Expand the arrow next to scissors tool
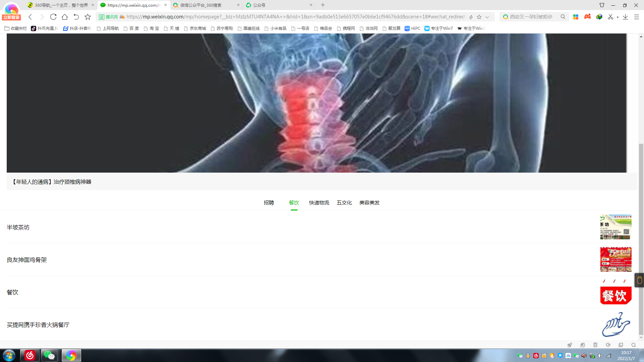 tap(618, 17)
